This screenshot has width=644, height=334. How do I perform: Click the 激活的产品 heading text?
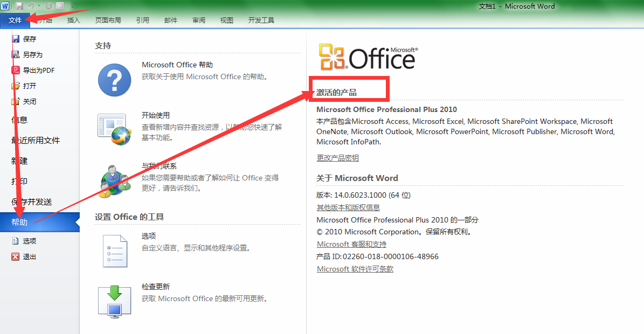pyautogui.click(x=336, y=92)
